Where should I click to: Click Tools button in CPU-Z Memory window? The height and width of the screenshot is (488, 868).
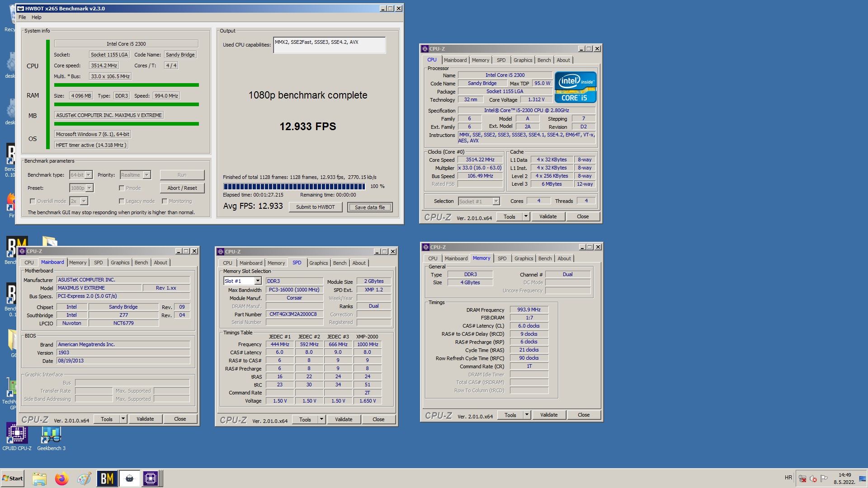coord(510,415)
